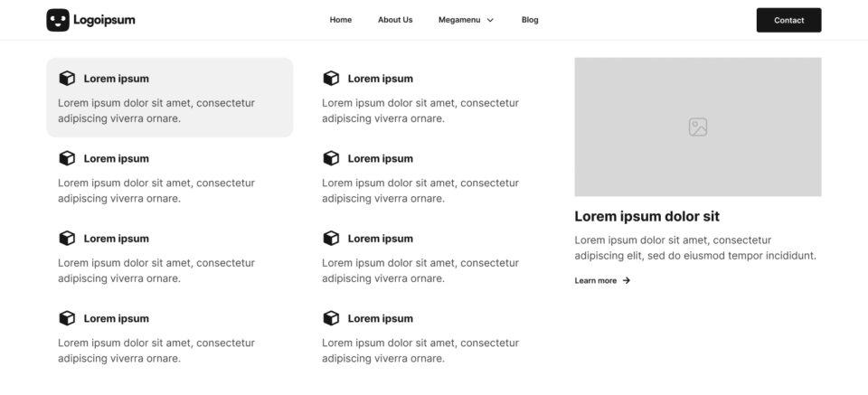The height and width of the screenshot is (395, 868).
Task: Navigate to the Blog menu item
Action: pos(530,20)
